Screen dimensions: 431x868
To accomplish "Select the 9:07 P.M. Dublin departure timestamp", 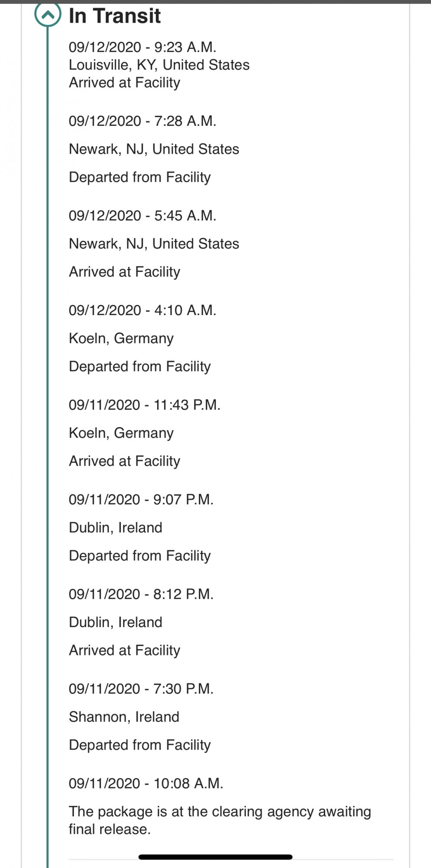I will coord(141,499).
